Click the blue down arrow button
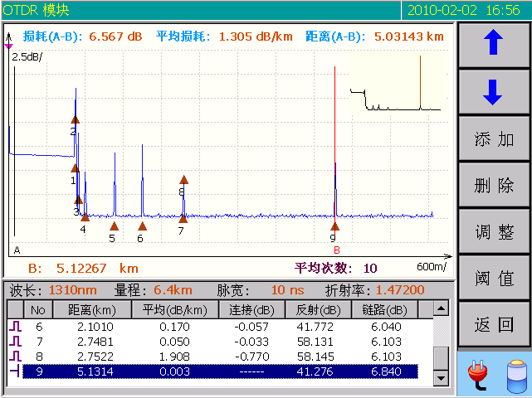532x398 pixels. tap(494, 91)
